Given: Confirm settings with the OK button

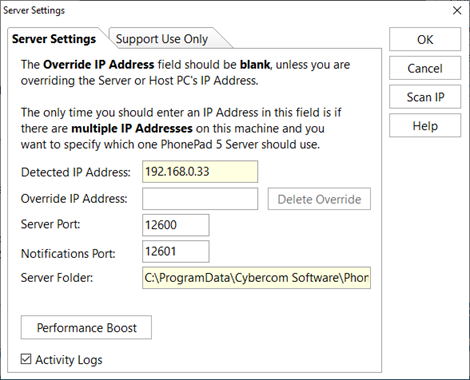Looking at the screenshot, I should 425,40.
